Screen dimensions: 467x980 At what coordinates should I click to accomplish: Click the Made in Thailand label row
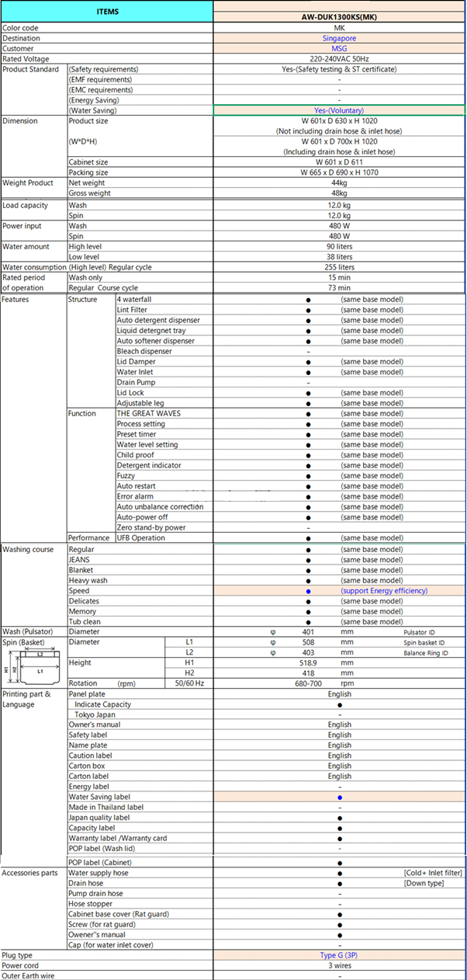point(106,807)
